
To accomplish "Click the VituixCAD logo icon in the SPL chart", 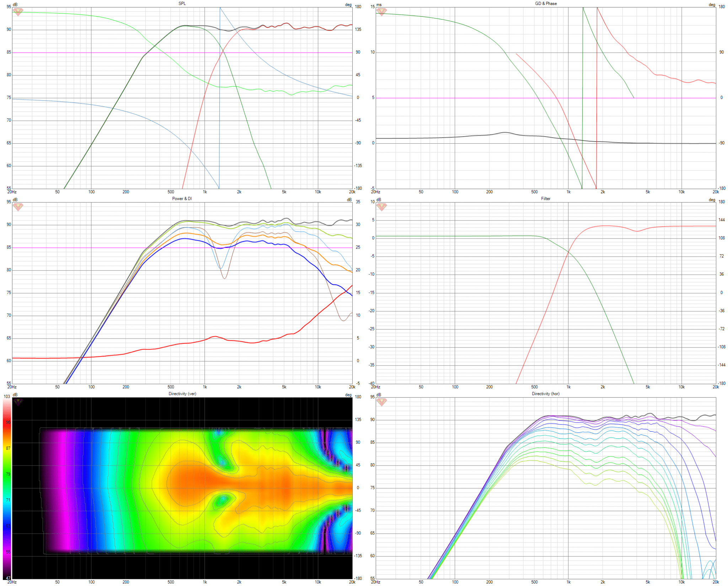I will 18,12.
